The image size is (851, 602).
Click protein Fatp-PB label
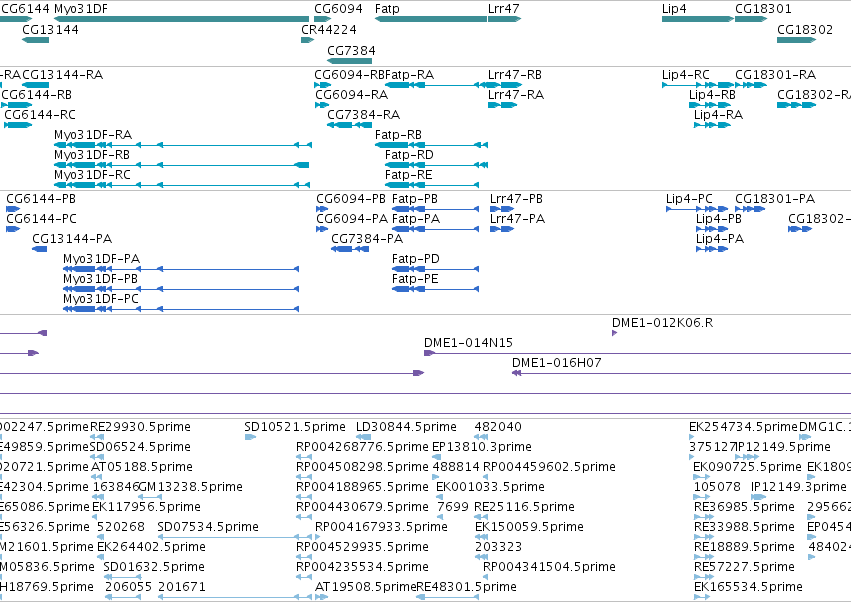(415, 199)
